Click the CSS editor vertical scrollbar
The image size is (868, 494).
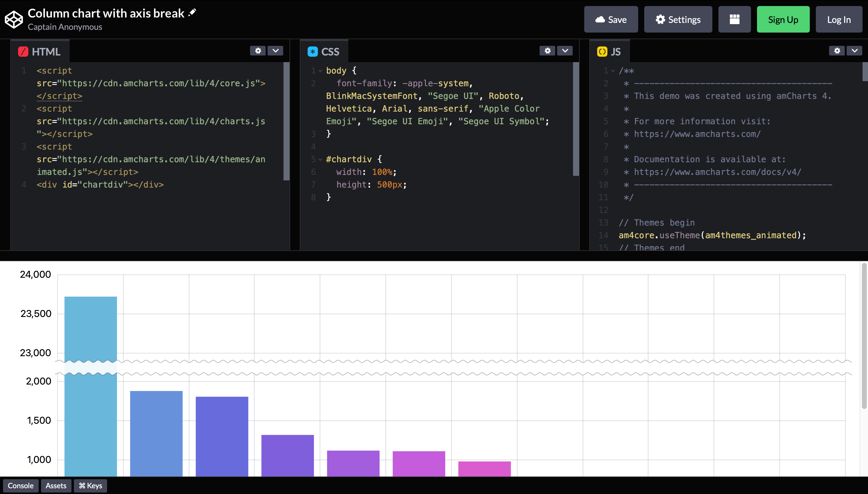[x=576, y=119]
